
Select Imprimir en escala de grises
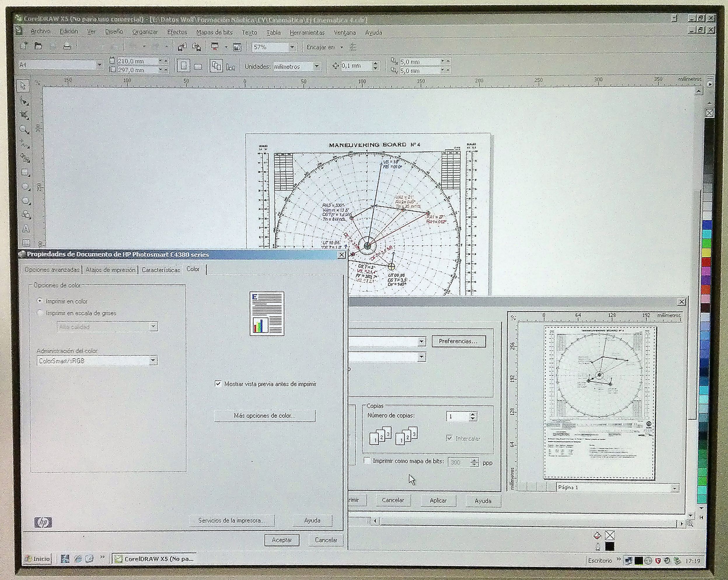point(40,313)
